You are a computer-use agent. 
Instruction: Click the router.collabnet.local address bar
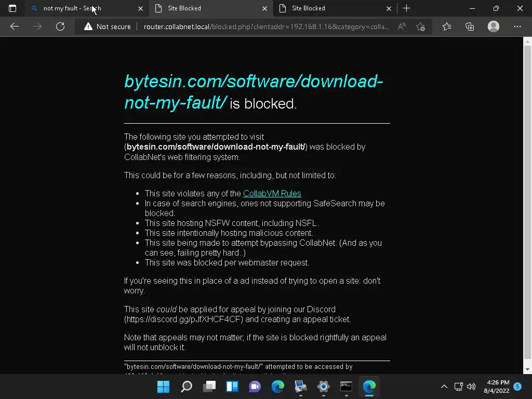267,26
